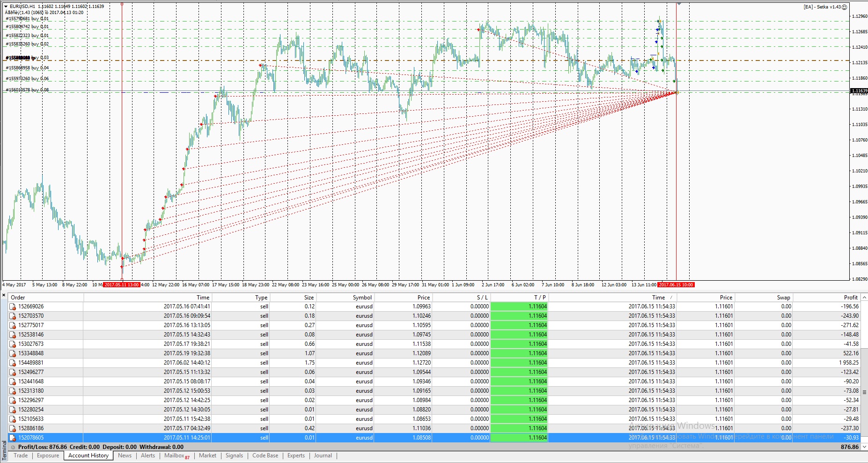
Task: Click the Setka EA smiley face icon
Action: point(845,7)
